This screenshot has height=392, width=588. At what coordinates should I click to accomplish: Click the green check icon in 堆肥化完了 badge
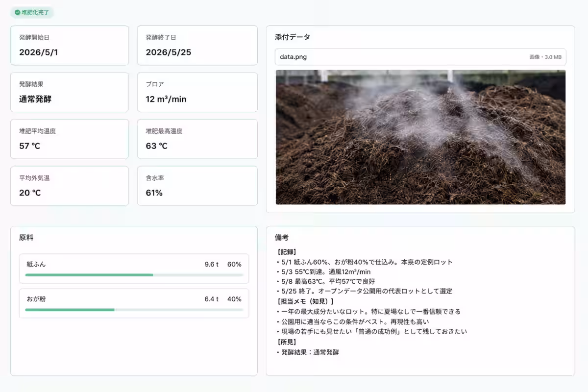18,12
